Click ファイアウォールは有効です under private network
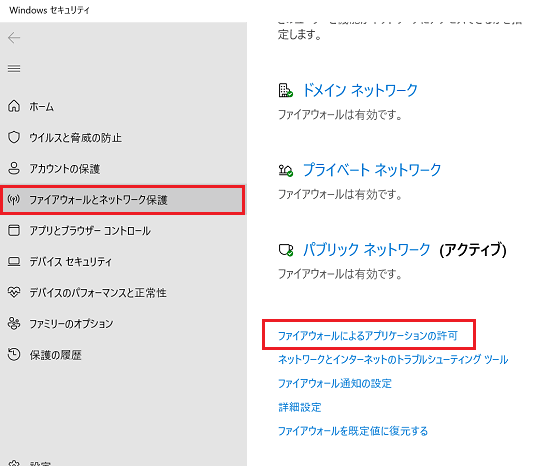Viewport: 550px width, 466px height. click(x=340, y=194)
